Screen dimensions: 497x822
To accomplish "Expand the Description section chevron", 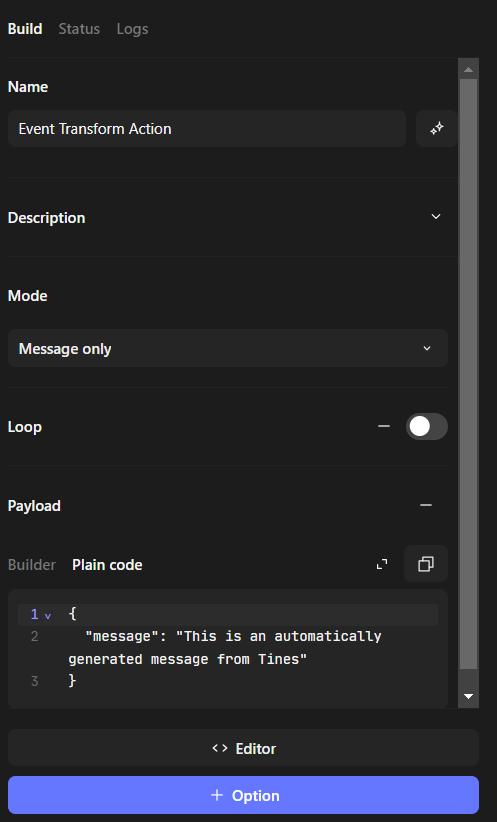I will 436,217.
